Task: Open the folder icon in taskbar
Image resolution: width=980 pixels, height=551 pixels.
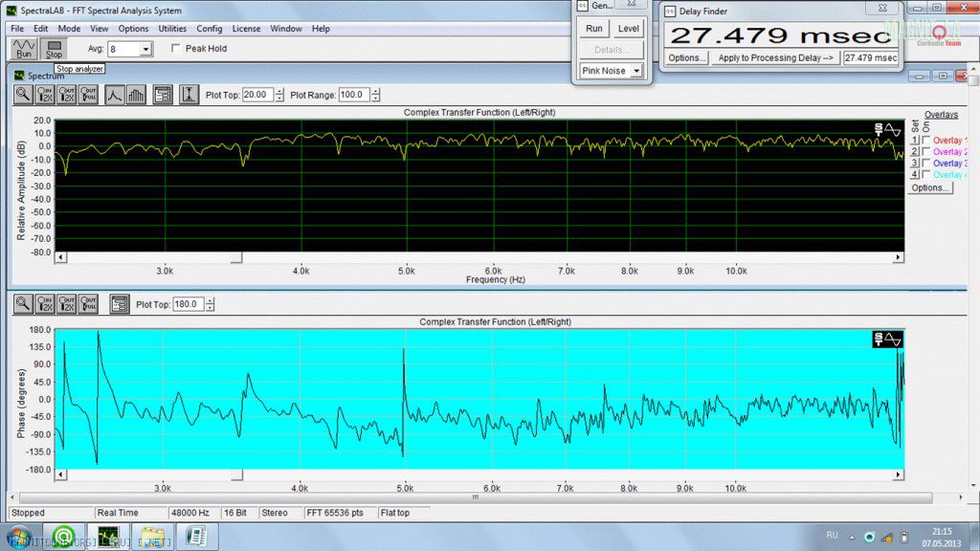Action: click(152, 537)
